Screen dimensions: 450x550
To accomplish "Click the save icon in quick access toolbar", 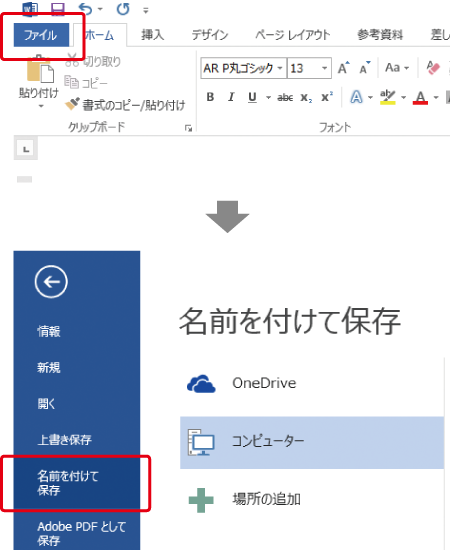I will 58,9.
